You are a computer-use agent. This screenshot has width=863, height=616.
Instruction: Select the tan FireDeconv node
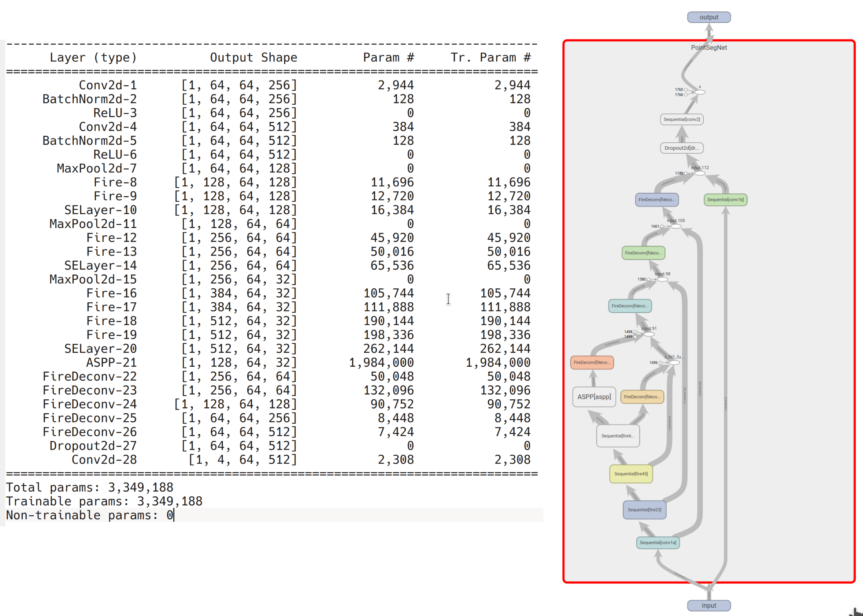[x=642, y=397]
